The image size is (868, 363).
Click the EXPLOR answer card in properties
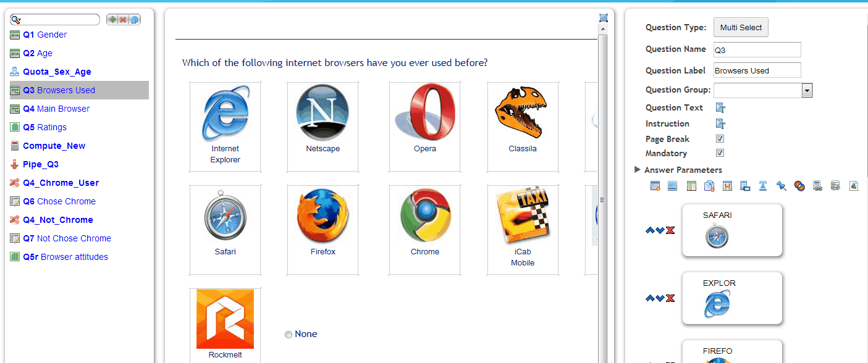point(732,298)
